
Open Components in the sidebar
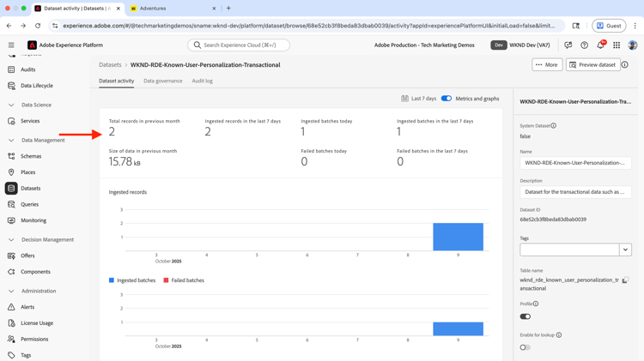click(x=35, y=272)
